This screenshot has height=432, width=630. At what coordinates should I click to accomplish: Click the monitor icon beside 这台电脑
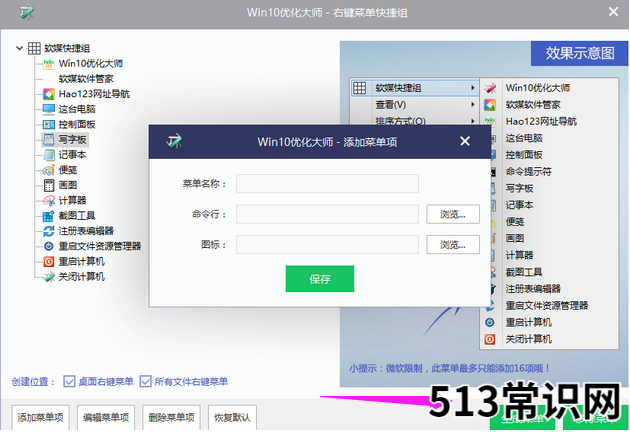(49, 109)
